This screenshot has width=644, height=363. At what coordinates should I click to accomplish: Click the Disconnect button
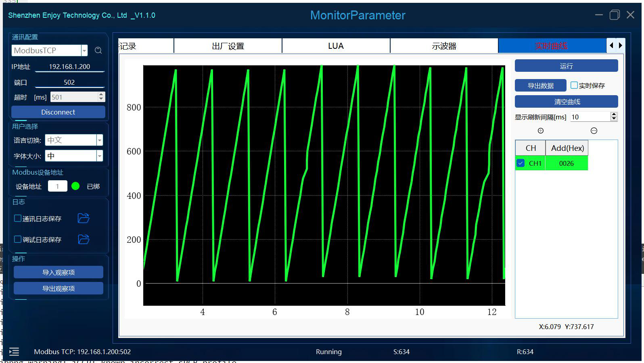tap(58, 112)
